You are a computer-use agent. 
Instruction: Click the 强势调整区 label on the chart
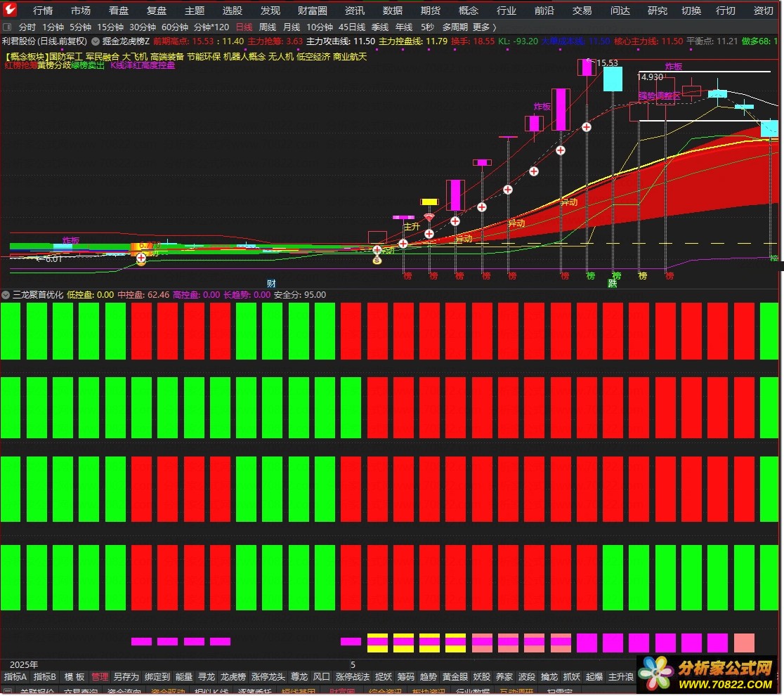point(659,96)
